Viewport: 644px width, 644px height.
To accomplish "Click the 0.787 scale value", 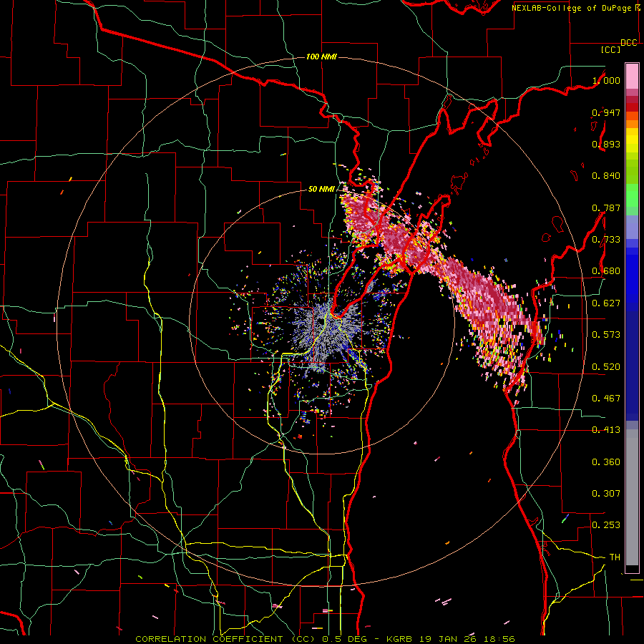I will click(x=606, y=208).
